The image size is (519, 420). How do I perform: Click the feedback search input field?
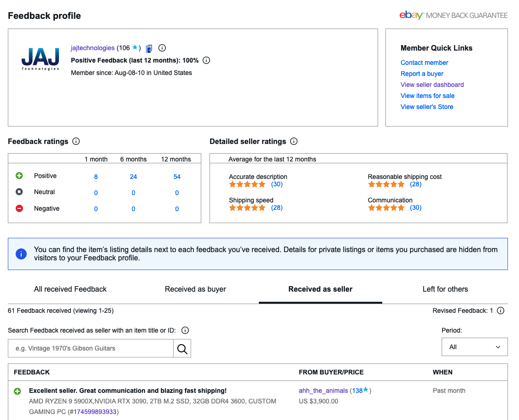coord(91,349)
